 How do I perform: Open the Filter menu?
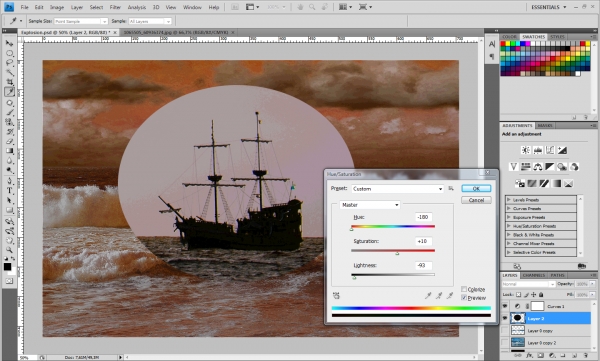pos(115,7)
